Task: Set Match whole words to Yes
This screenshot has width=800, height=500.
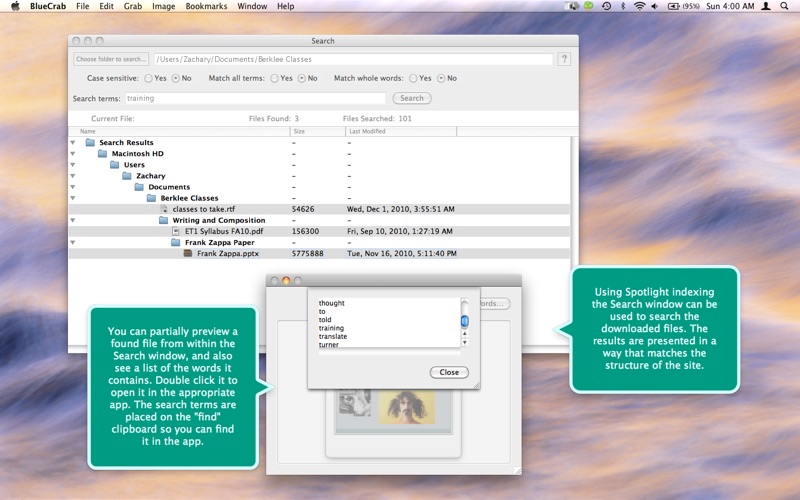Action: (x=413, y=78)
